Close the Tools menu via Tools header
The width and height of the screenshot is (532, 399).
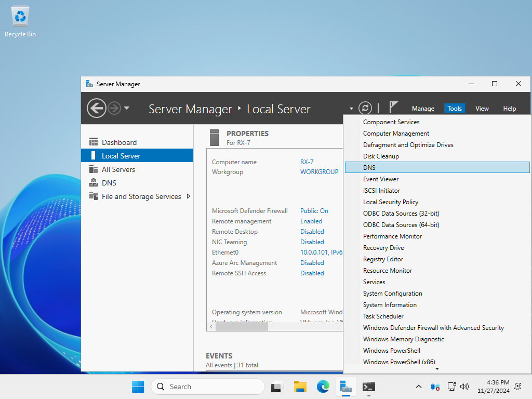(454, 109)
